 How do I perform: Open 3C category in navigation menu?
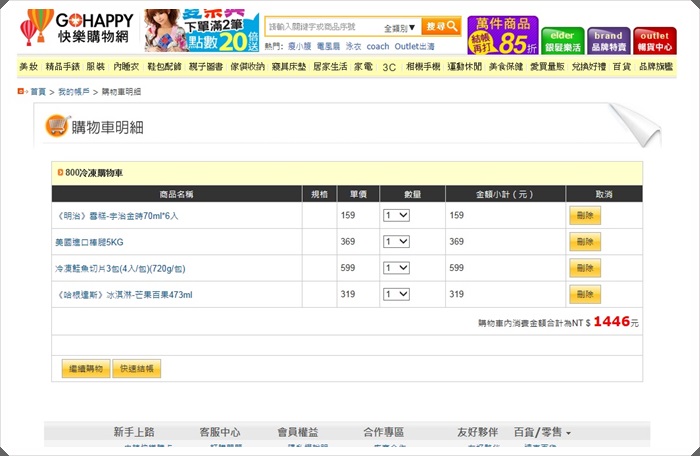[389, 66]
